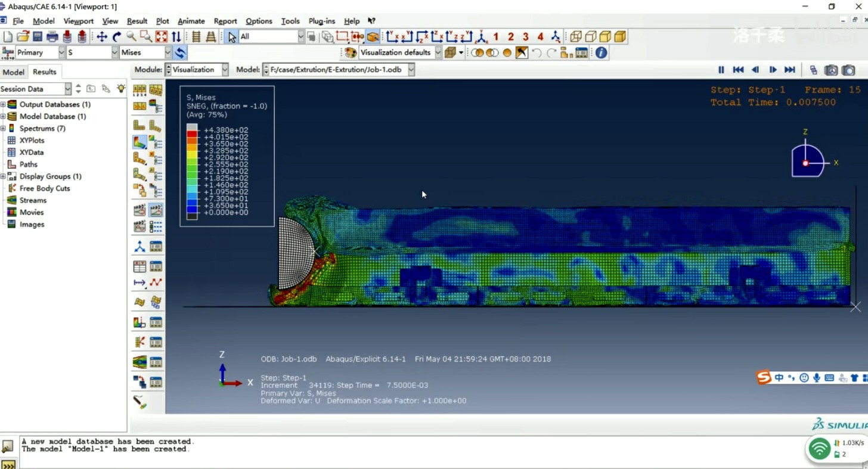Step to previous animation frame
This screenshot has height=469, width=868.
click(755, 70)
